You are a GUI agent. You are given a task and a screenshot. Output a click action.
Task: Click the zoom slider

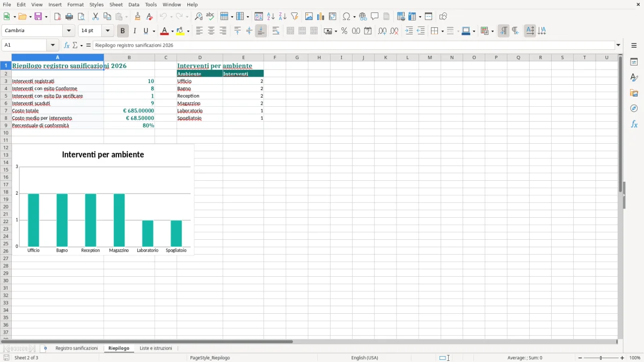601,358
